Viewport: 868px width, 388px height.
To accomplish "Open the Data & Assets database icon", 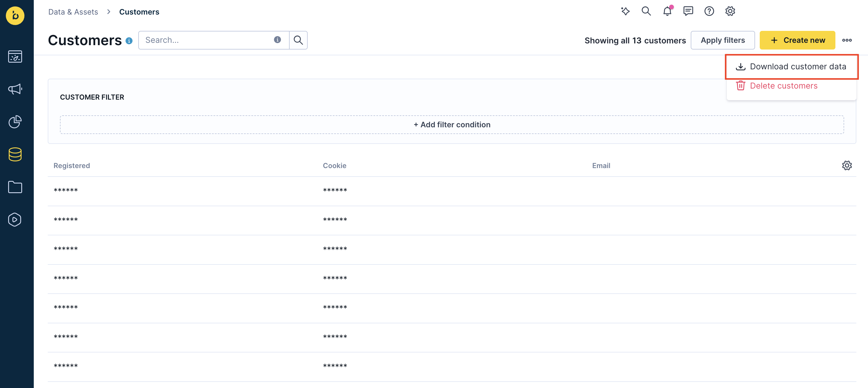I will 15,154.
